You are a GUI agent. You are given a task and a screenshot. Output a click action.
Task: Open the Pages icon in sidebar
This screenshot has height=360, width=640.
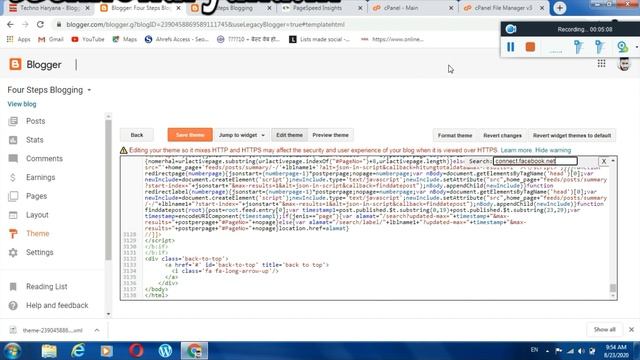(x=13, y=196)
